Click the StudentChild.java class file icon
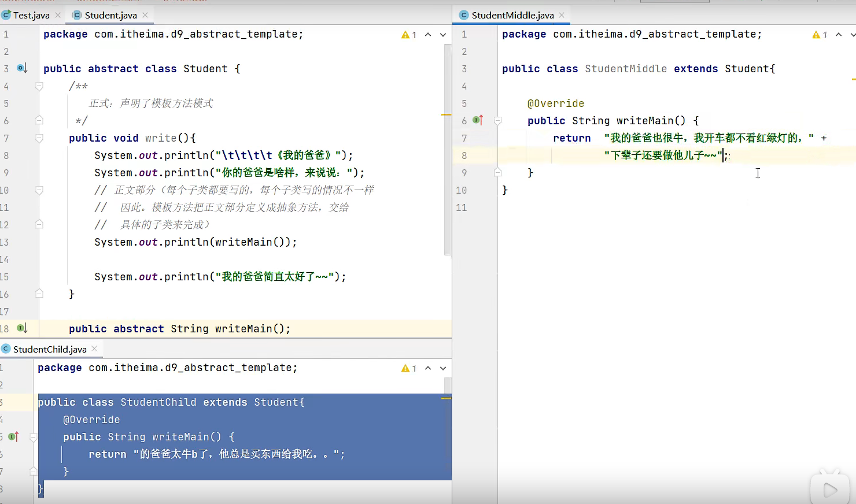This screenshot has width=856, height=504. [x=6, y=349]
